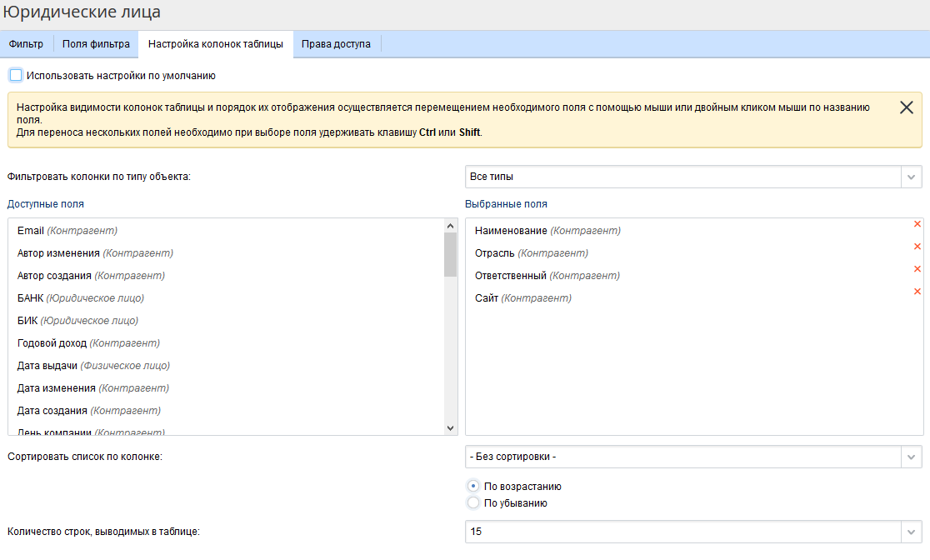Open the Поля фильтра tab

coord(96,44)
